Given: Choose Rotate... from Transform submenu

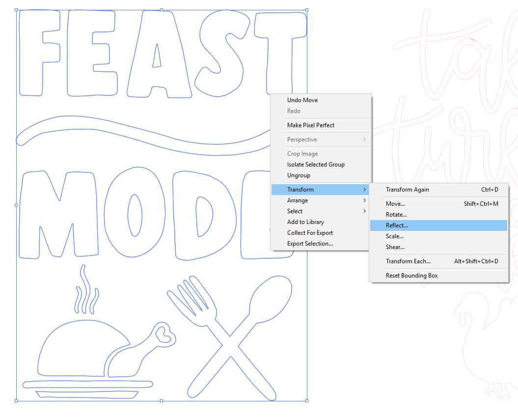Looking at the screenshot, I should [x=396, y=215].
